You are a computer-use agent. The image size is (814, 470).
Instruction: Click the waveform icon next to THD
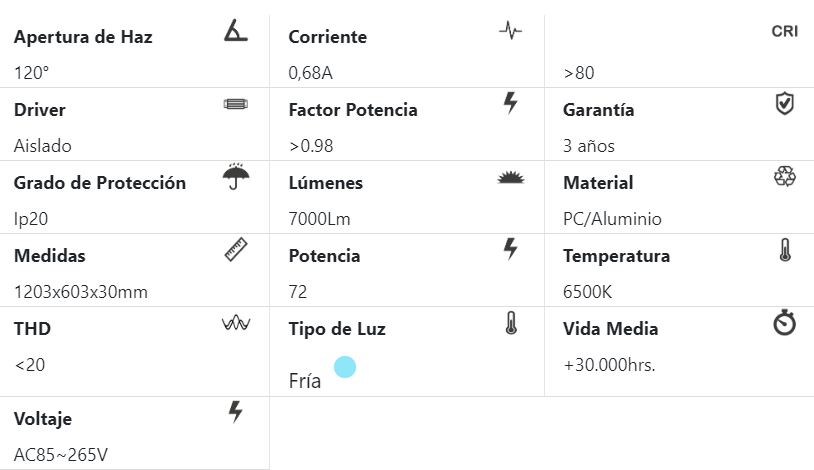click(235, 323)
